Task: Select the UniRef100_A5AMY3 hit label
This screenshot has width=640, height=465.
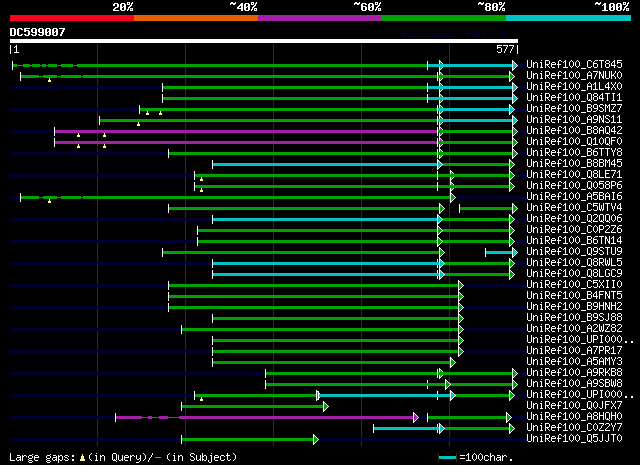Action: (x=574, y=362)
